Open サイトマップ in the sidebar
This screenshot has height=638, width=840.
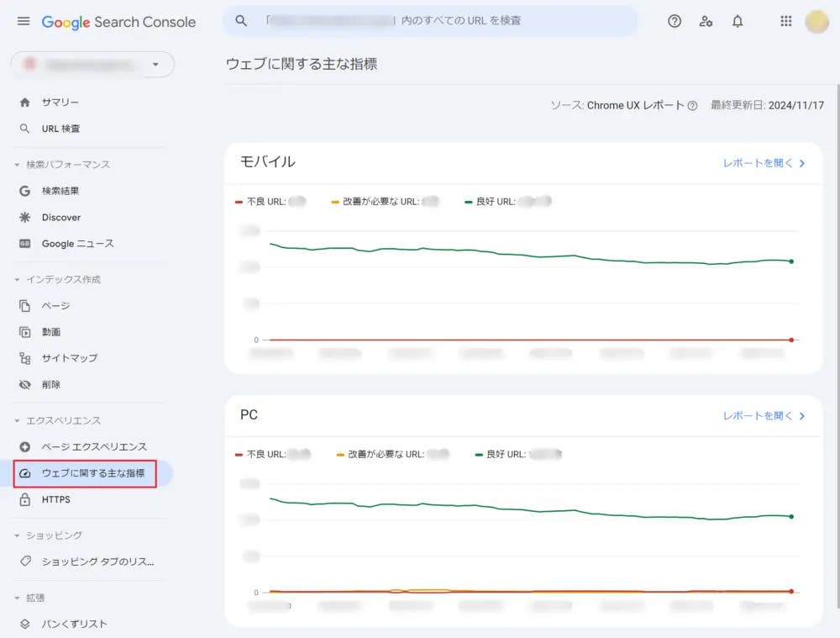(70, 358)
